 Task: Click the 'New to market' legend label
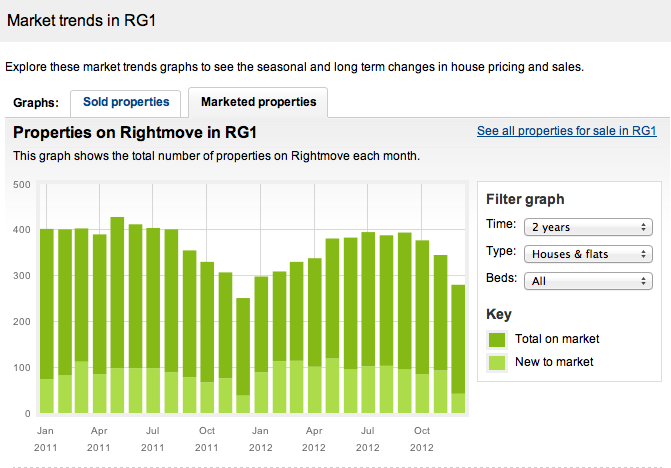point(554,362)
